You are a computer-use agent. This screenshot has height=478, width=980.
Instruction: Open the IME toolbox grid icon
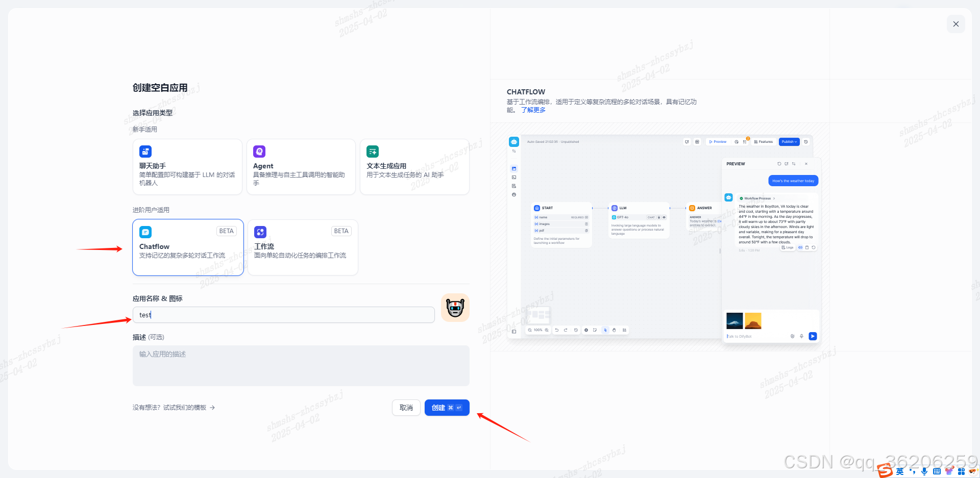tap(961, 471)
